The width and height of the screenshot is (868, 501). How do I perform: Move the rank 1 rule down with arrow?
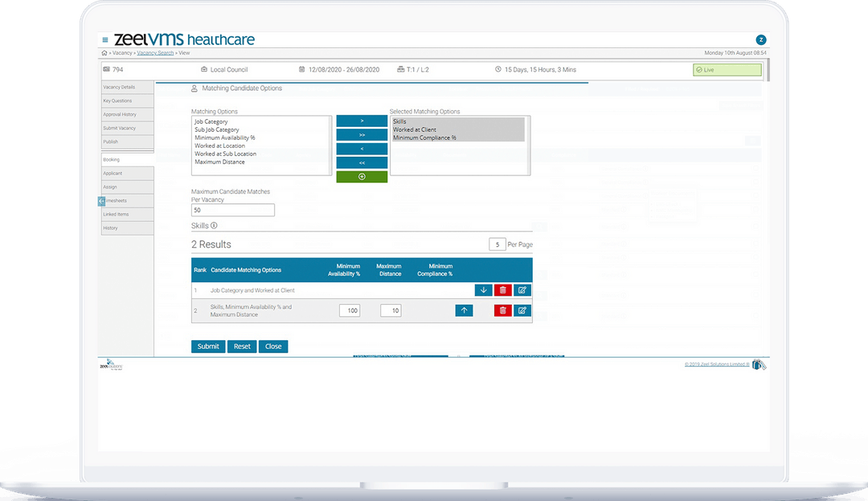point(483,290)
